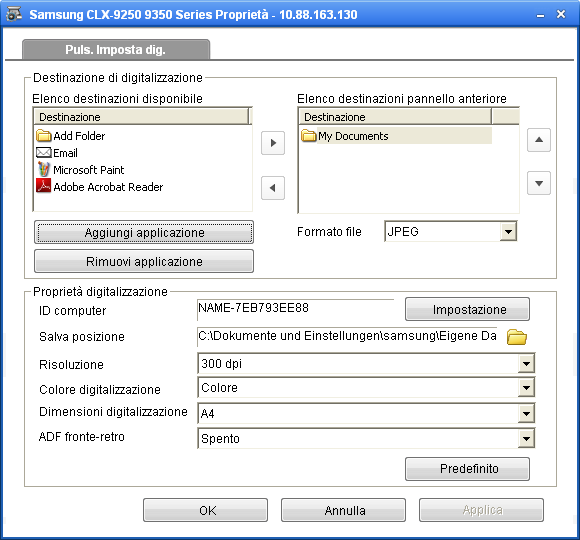Move the destination down with the down arrow
580x540 pixels.
tap(539, 183)
